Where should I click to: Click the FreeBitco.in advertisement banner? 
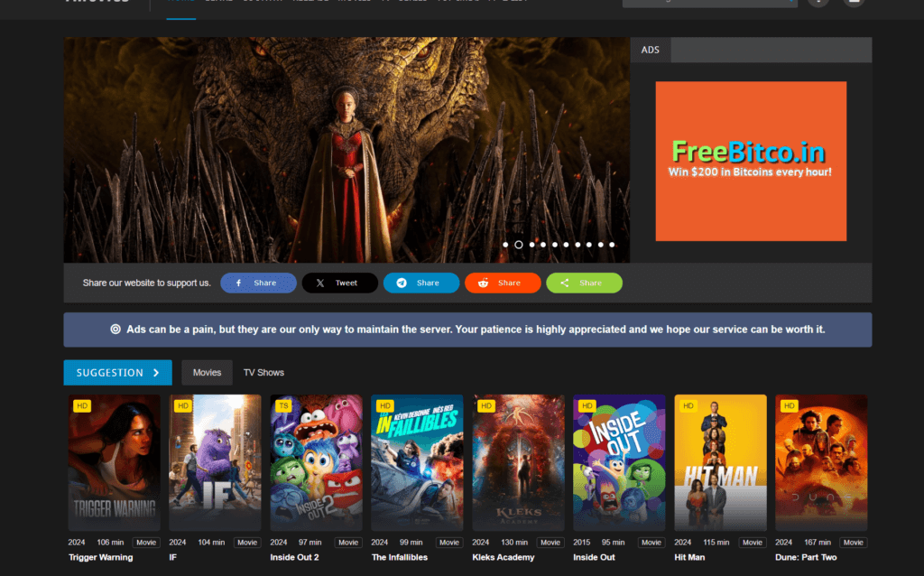tap(751, 162)
